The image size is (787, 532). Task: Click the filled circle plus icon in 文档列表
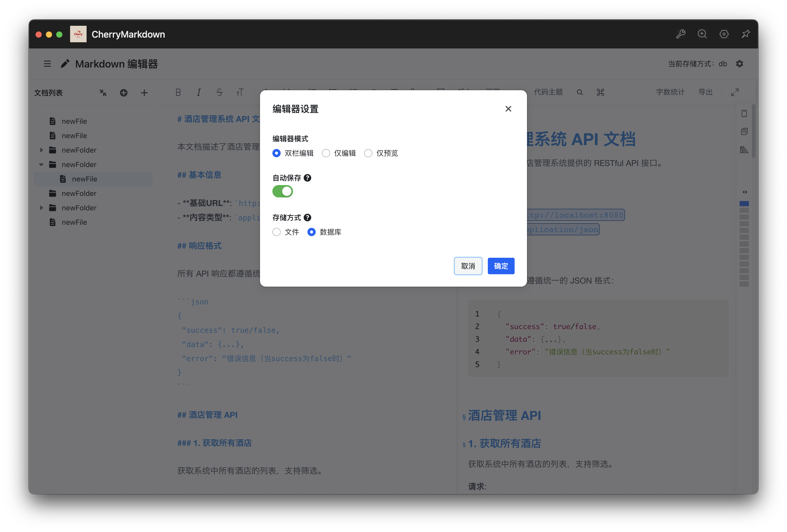point(124,93)
